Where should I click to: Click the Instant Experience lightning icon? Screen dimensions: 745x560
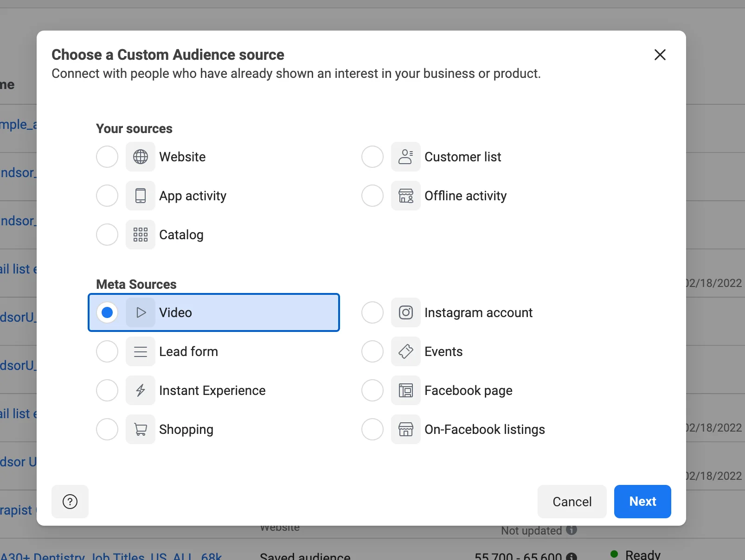[x=141, y=390]
